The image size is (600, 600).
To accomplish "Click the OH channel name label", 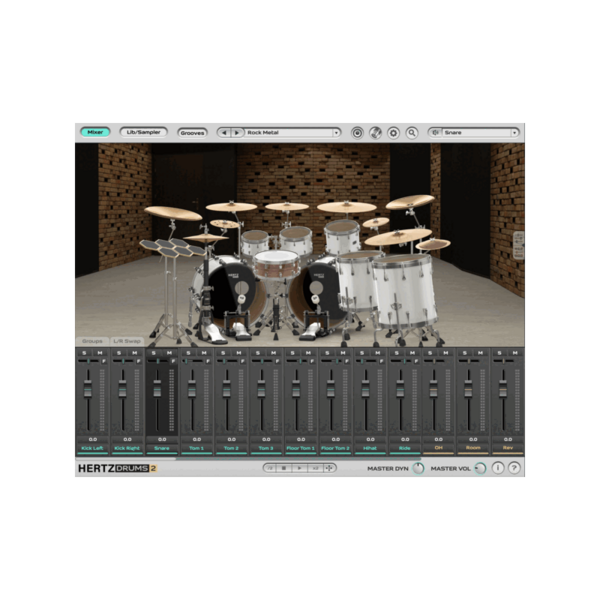I will point(439,448).
